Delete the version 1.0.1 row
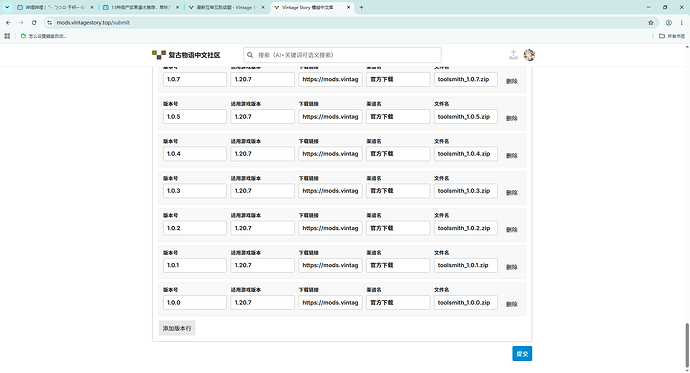Viewport: 690px width, 373px height. coord(511,267)
